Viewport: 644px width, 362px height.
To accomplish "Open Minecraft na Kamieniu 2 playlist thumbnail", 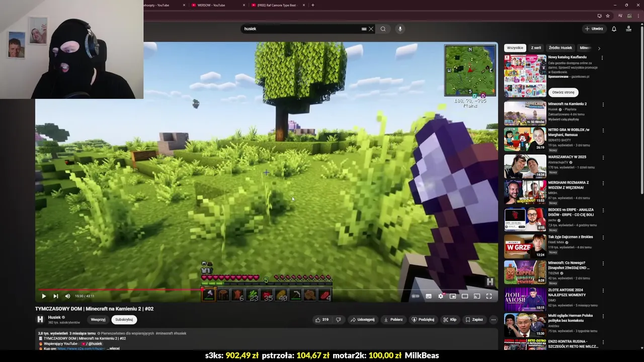I will [x=525, y=113].
